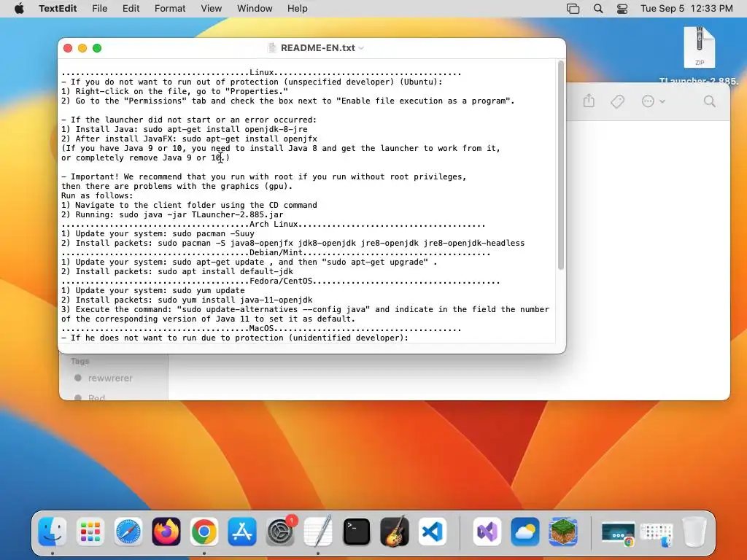The image size is (747, 560).
Task: Launch Safari from the dock
Action: pyautogui.click(x=128, y=532)
